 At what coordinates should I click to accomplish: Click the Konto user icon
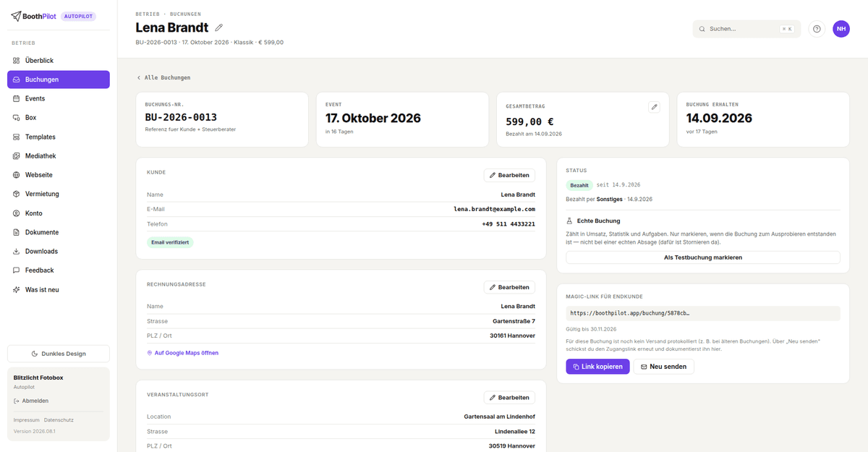click(x=17, y=213)
